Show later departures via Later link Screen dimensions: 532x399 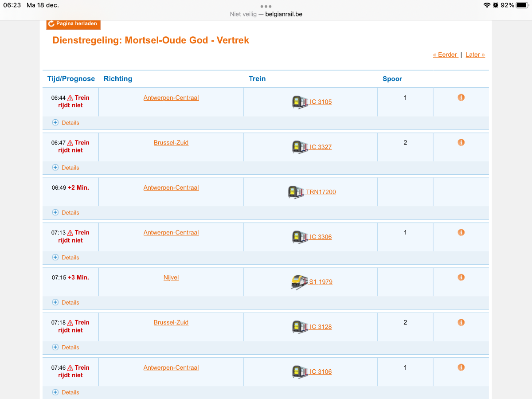pos(475,55)
